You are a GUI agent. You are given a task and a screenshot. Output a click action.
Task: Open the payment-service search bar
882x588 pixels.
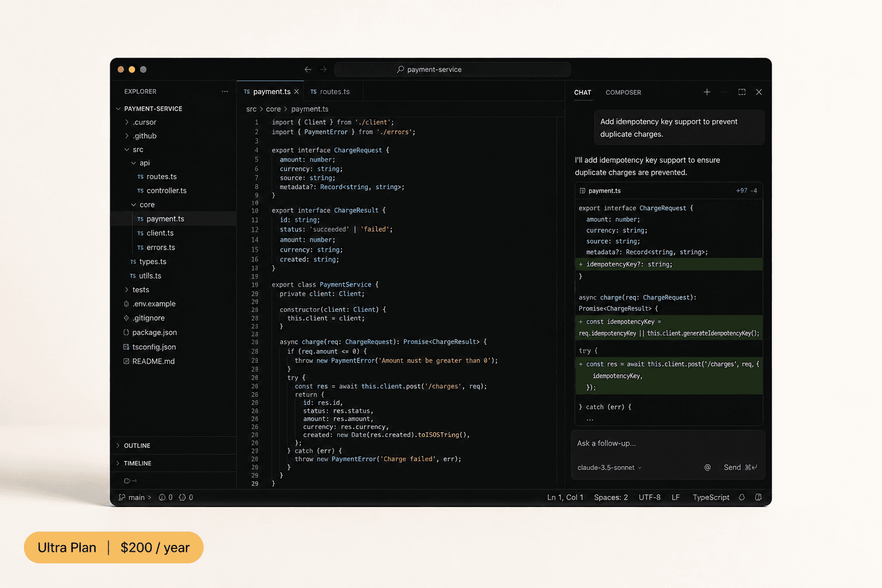click(x=452, y=69)
